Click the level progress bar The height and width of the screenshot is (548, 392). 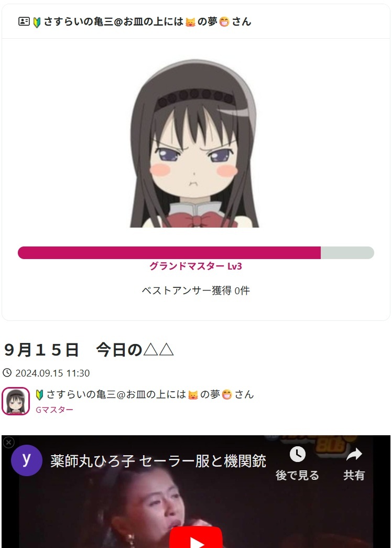pos(196,253)
